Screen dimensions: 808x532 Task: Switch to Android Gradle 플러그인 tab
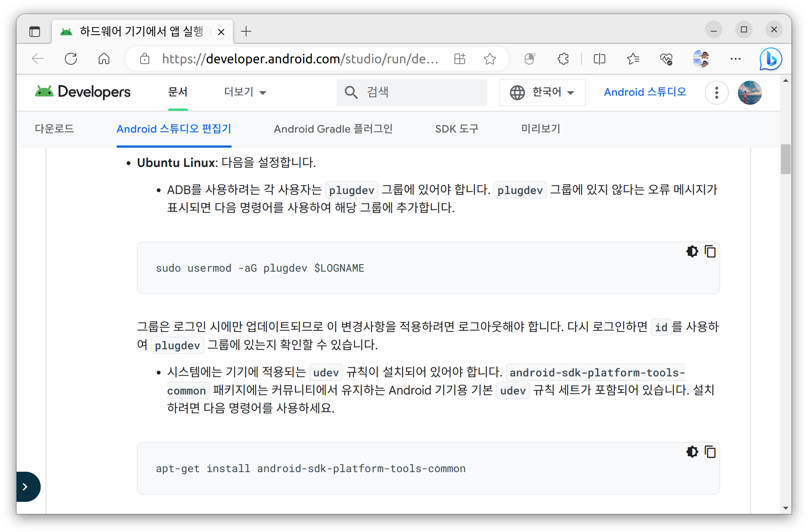tap(333, 129)
